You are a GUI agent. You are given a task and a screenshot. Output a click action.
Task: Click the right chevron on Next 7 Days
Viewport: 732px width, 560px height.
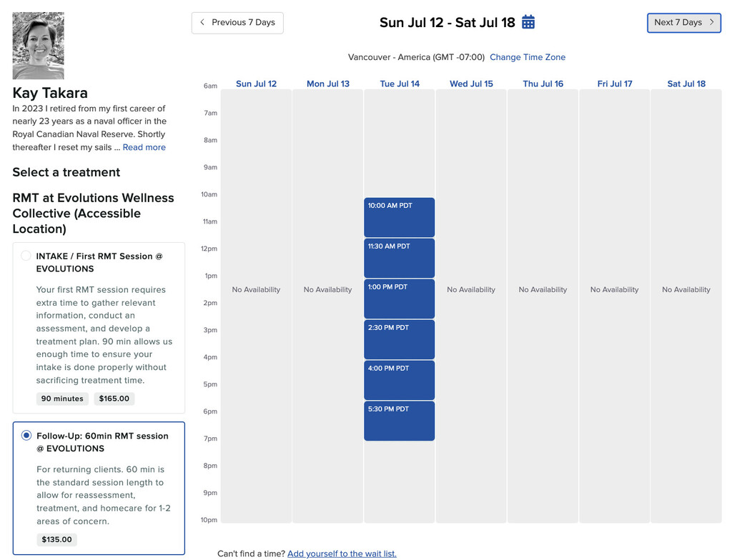711,22
